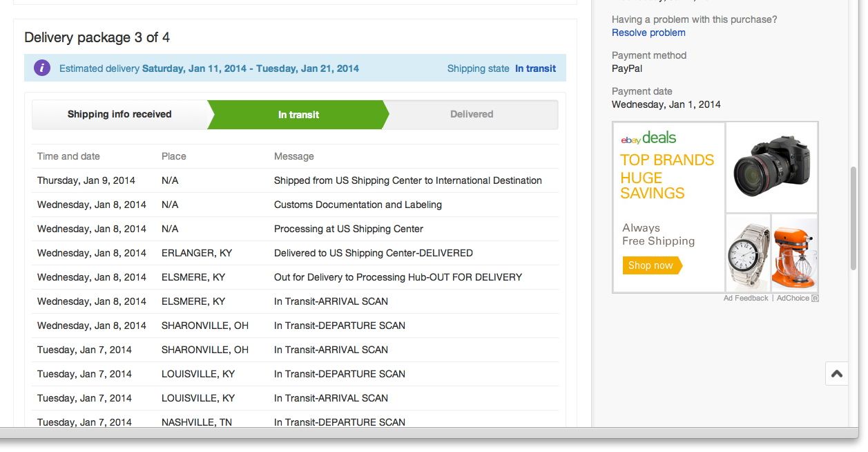868x452 pixels.
Task: Click the silver wristwatch product image
Action: [x=748, y=254]
